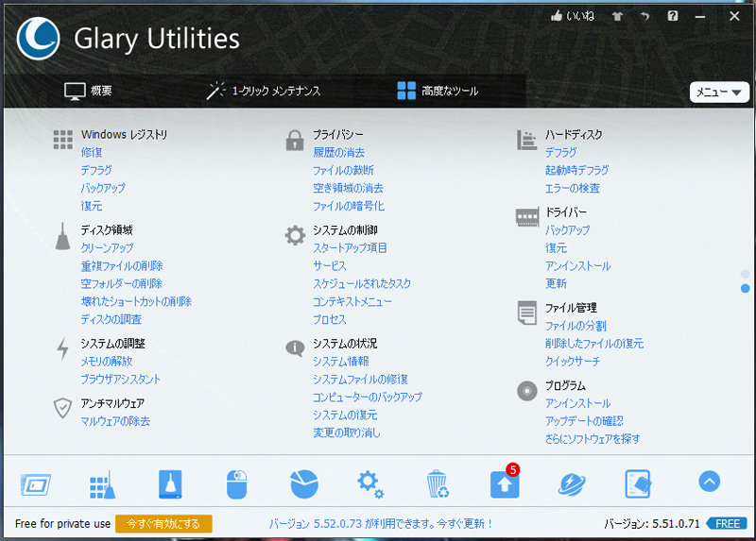Click 今すぐ有効にする button
The height and width of the screenshot is (541, 756).
163,524
